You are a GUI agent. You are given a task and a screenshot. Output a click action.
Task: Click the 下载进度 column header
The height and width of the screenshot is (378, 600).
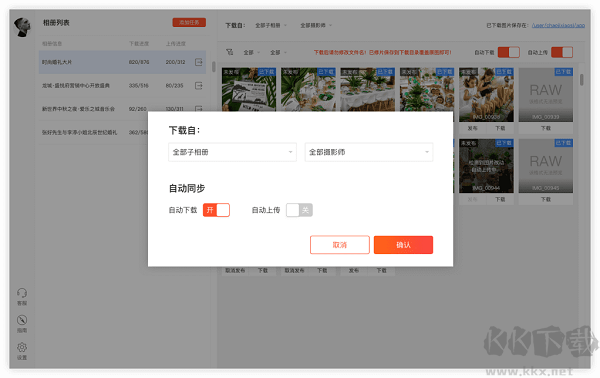[x=139, y=44]
